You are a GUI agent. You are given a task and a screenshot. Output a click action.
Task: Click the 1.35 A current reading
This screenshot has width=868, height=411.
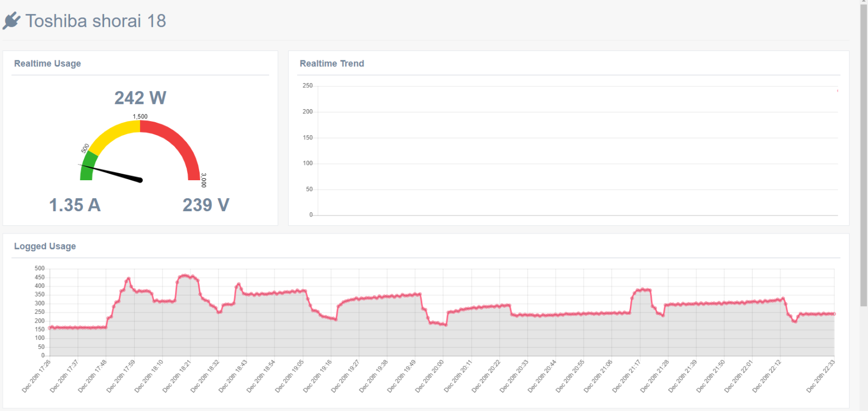pyautogui.click(x=75, y=205)
